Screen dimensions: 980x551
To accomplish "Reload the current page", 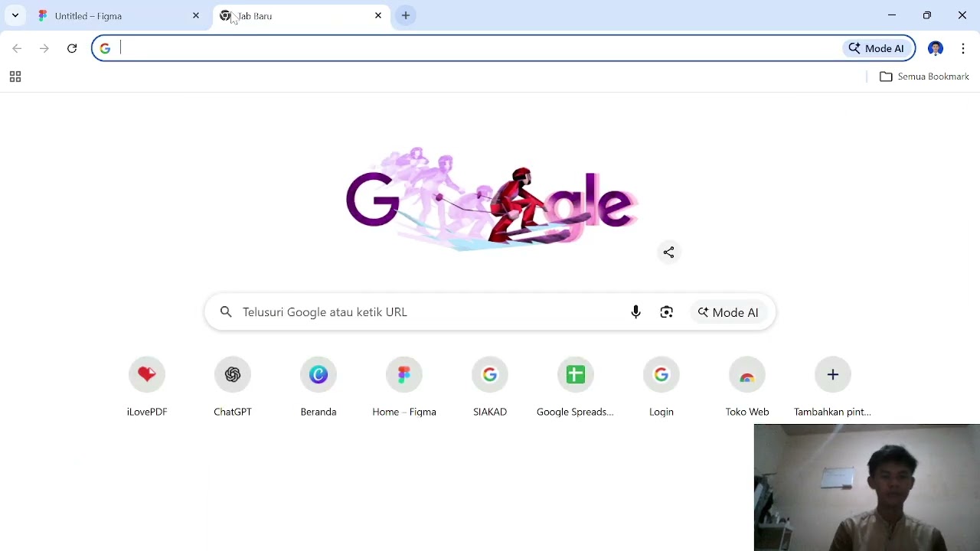I will click(x=72, y=48).
